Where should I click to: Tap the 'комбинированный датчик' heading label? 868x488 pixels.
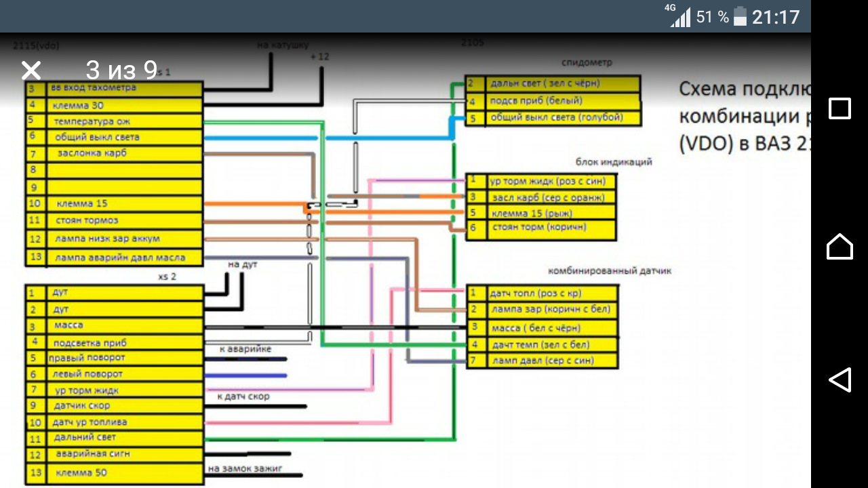tap(610, 271)
